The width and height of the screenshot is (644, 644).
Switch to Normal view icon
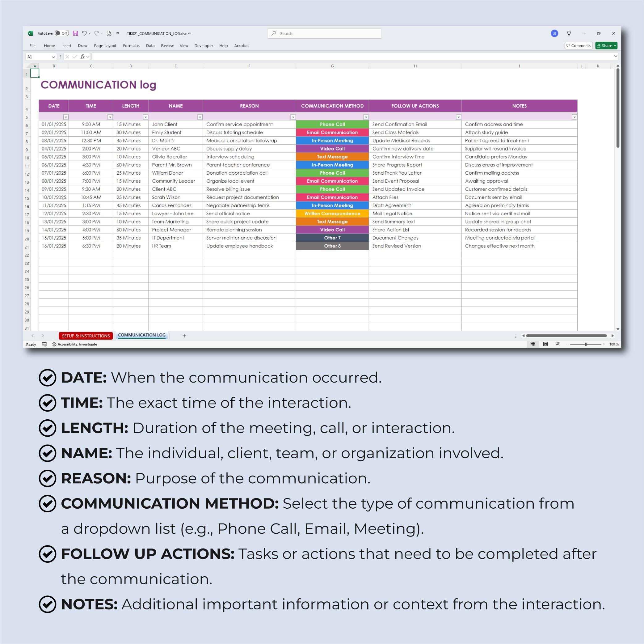533,345
